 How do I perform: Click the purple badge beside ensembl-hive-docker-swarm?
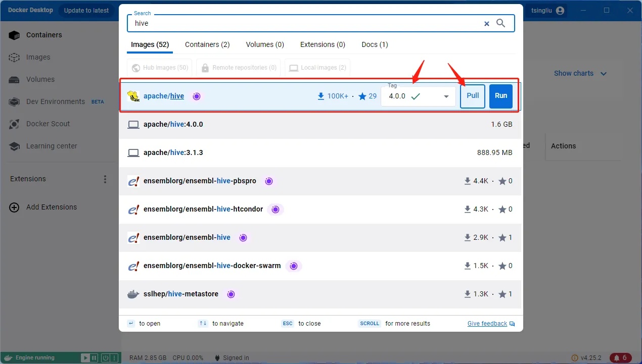point(293,266)
